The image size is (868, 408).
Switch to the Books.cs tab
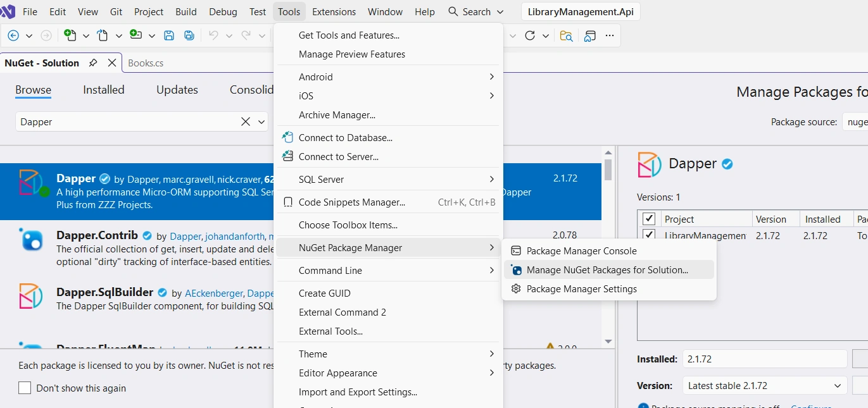click(146, 63)
